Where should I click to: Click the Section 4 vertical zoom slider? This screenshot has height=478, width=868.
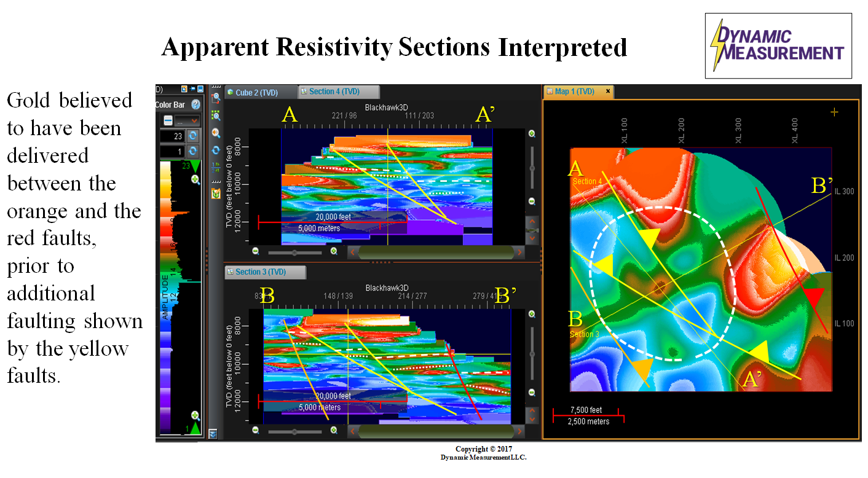point(532,168)
